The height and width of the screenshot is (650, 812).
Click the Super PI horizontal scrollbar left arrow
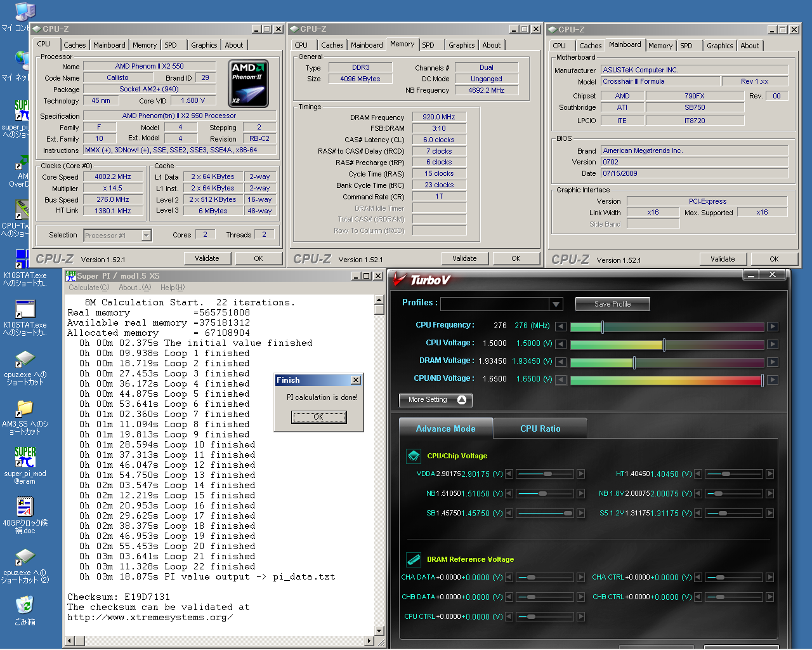click(x=70, y=642)
